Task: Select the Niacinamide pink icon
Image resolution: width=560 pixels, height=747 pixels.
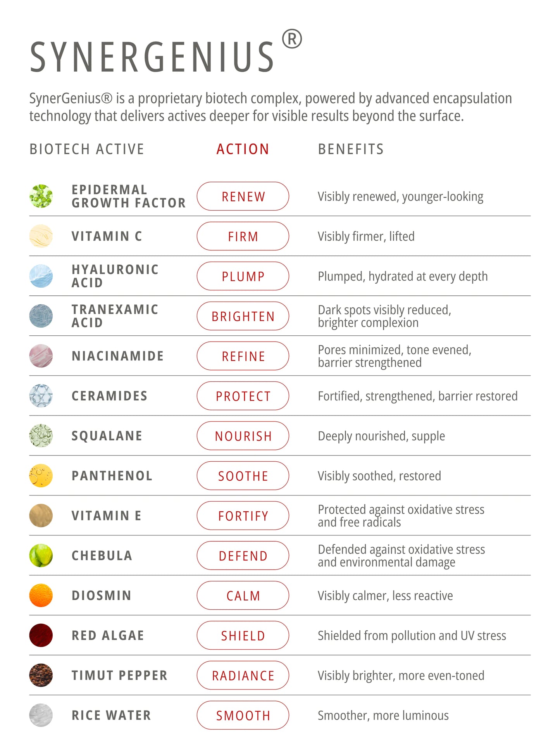Action: coord(41,356)
